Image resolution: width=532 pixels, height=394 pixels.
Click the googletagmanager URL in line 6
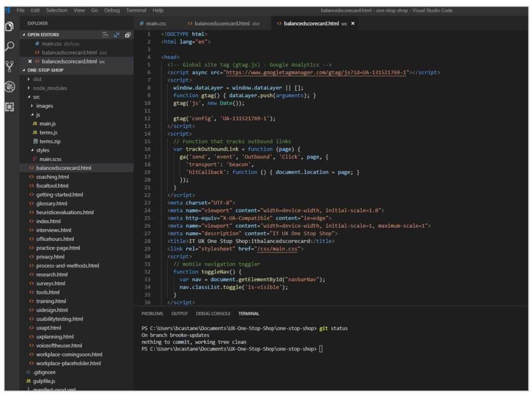316,73
